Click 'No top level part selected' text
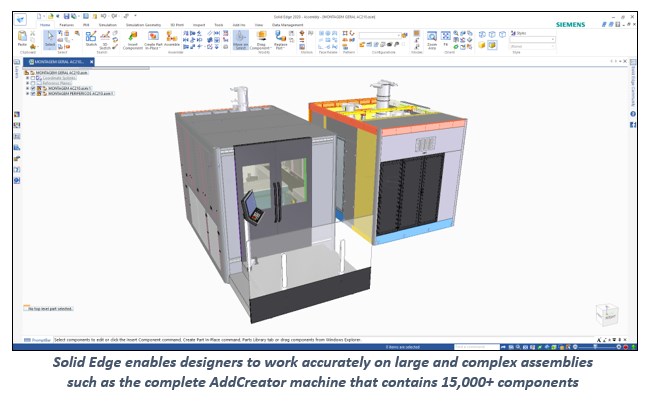 [49, 309]
